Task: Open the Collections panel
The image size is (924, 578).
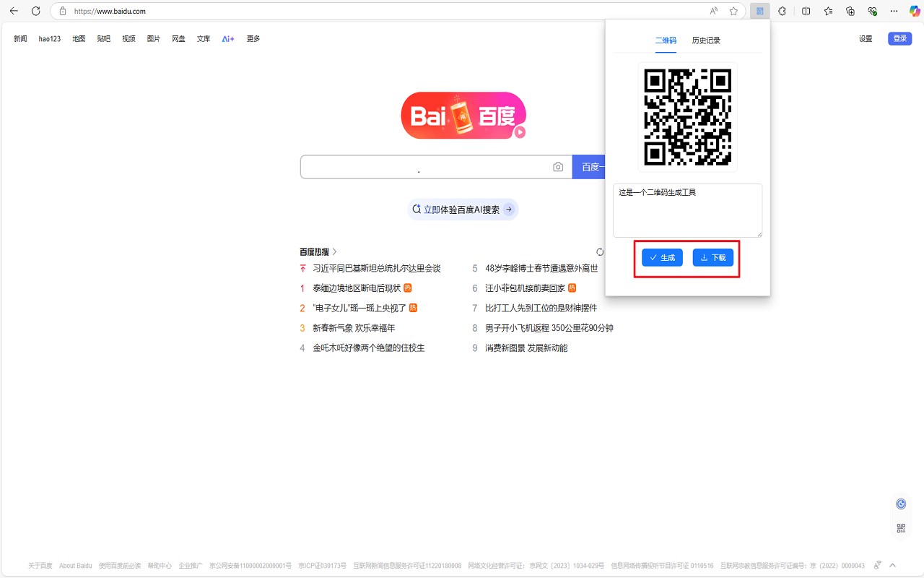Action: click(x=850, y=11)
